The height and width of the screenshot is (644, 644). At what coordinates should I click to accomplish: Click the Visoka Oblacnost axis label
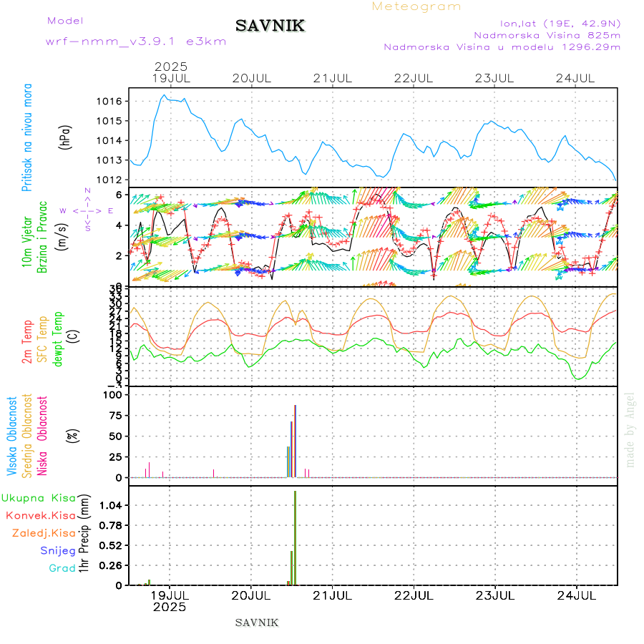[12, 436]
